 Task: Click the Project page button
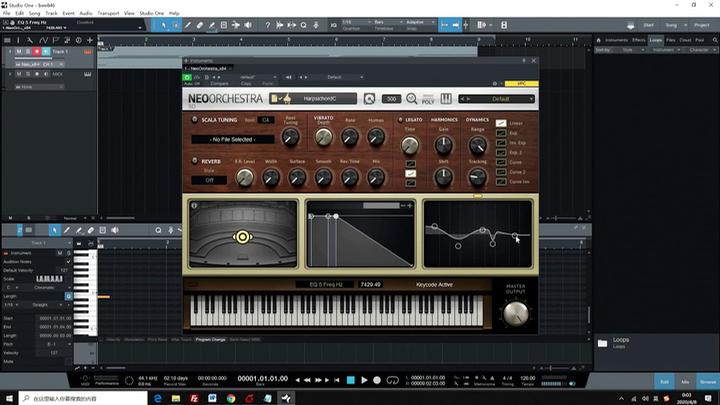(702, 25)
